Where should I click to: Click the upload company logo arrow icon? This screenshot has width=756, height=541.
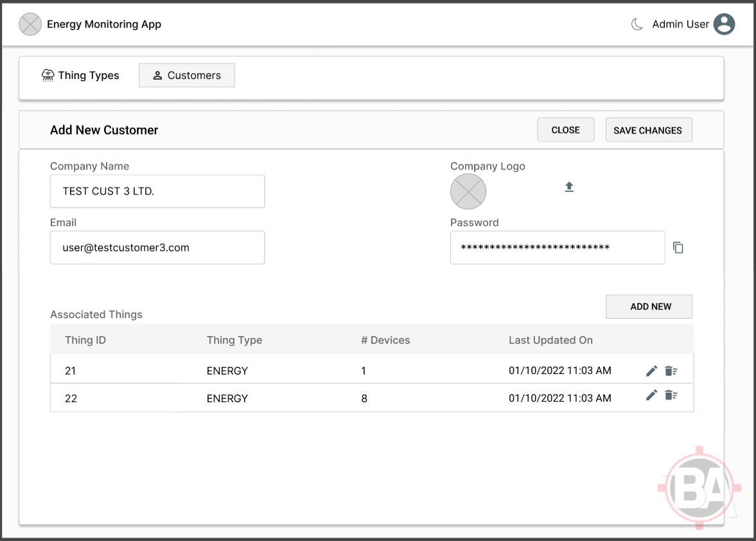pos(568,187)
